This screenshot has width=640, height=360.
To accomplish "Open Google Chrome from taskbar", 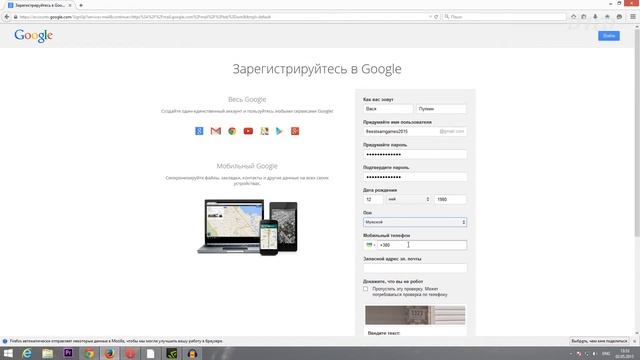I will pyautogui.click(x=89, y=353).
